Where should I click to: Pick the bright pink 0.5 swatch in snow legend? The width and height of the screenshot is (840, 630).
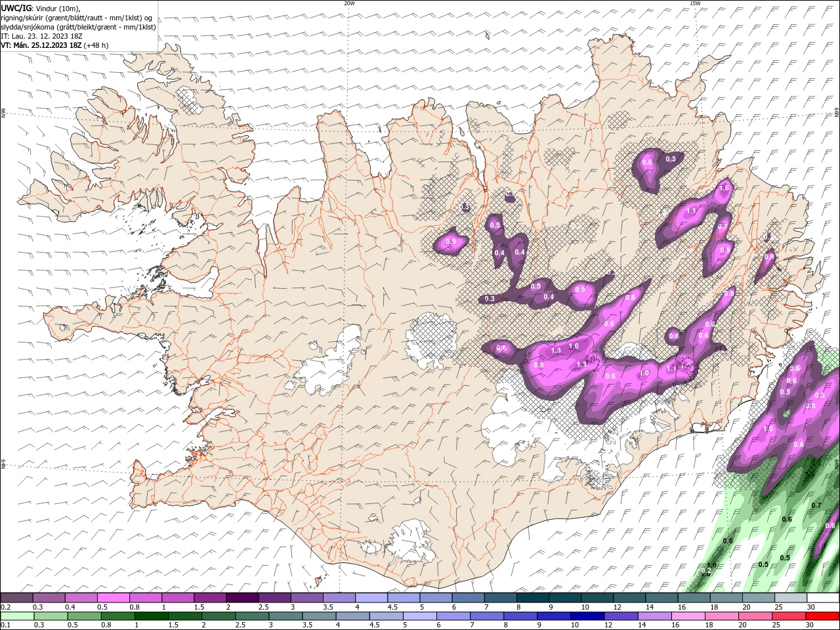tap(114, 598)
